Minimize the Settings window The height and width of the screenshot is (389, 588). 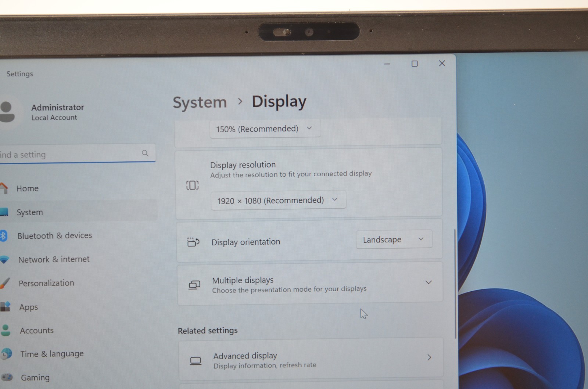click(387, 64)
